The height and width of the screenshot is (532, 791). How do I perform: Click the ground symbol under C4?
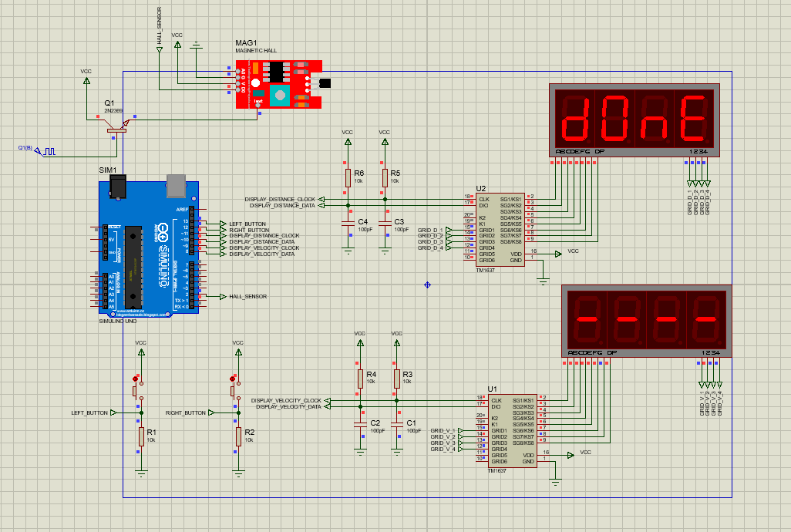click(348, 251)
